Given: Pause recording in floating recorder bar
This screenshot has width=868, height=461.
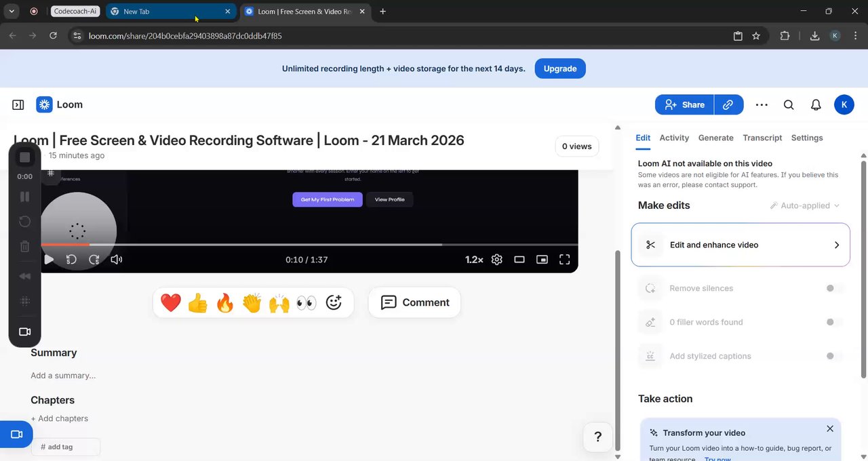Looking at the screenshot, I should coord(25,197).
